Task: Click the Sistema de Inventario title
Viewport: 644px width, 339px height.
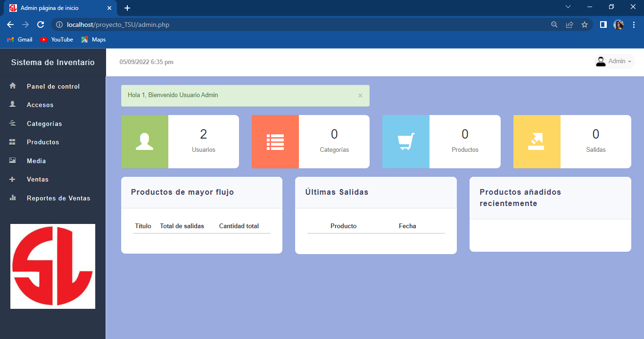Action: (x=53, y=62)
